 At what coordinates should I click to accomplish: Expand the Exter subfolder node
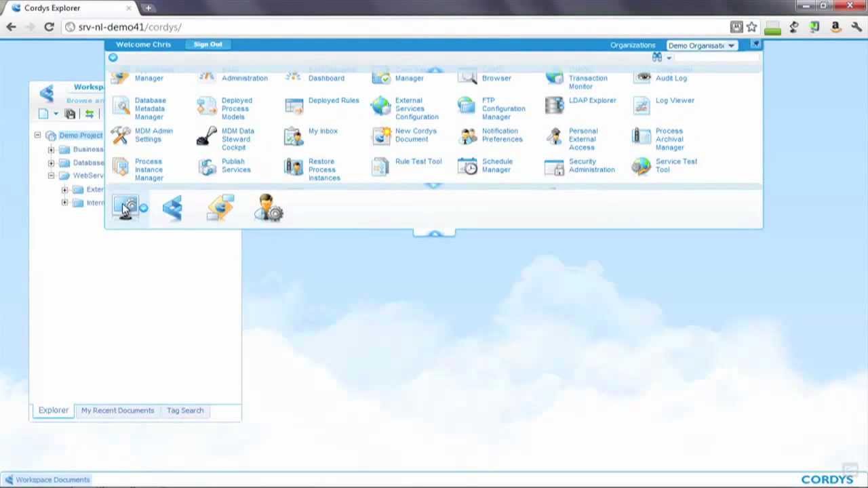[64, 190]
